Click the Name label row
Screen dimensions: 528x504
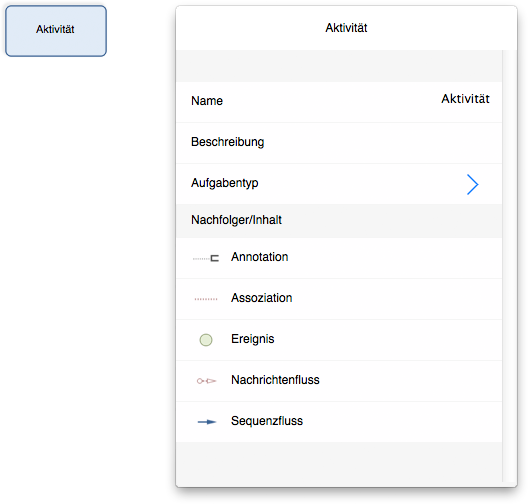339,102
